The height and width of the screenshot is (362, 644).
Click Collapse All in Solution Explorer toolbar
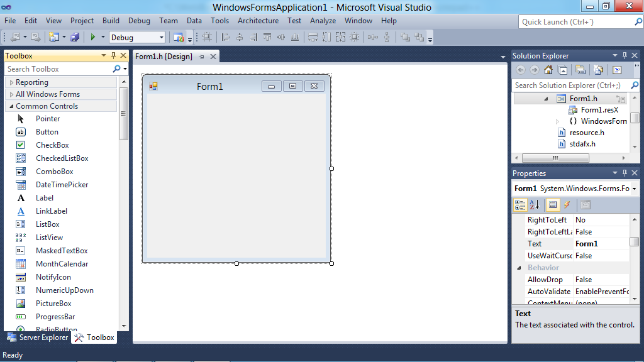point(563,70)
